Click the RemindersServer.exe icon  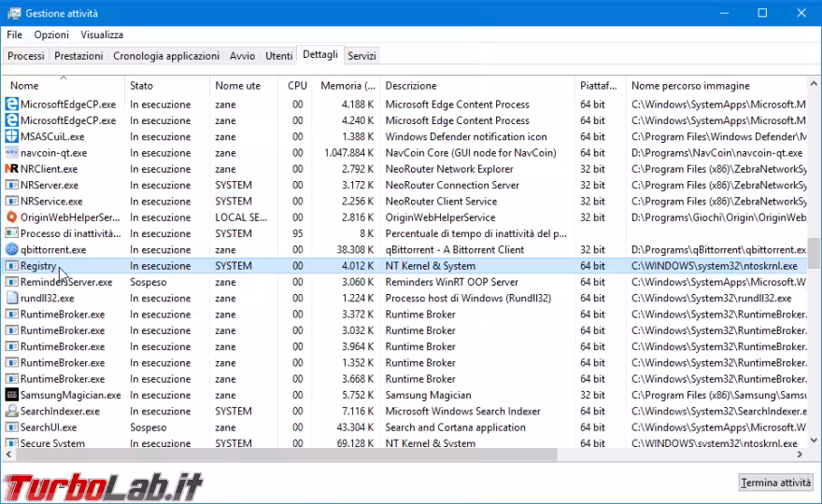(11, 282)
